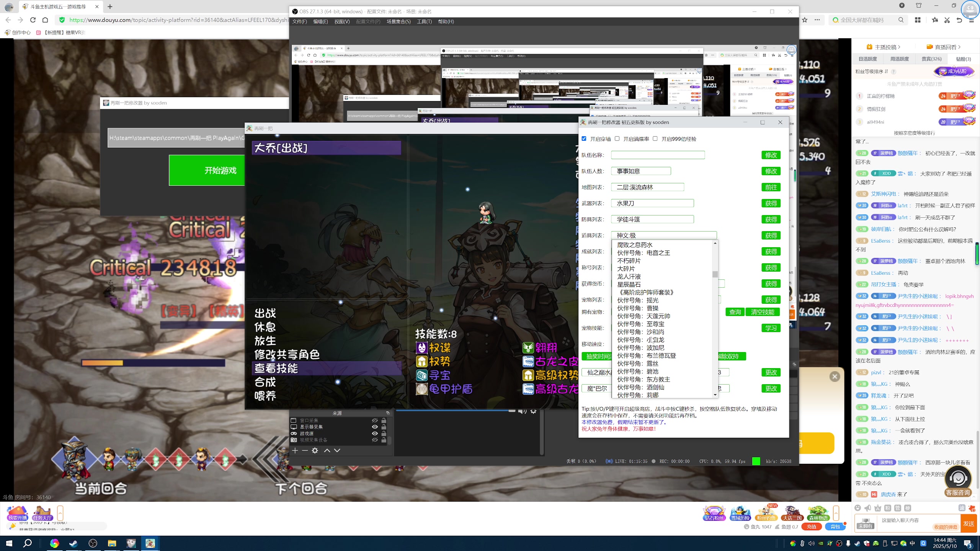Expand the activity icons row arrow beside 森林物语

point(836,513)
